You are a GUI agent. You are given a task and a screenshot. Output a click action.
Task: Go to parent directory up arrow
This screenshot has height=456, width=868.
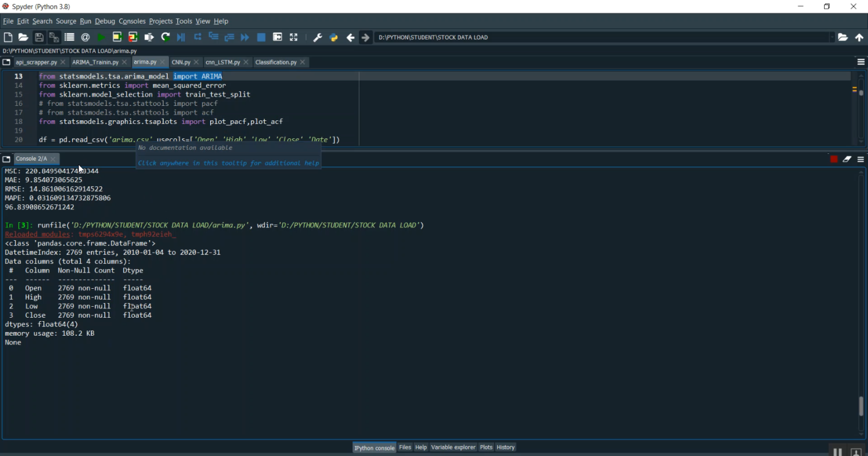859,37
